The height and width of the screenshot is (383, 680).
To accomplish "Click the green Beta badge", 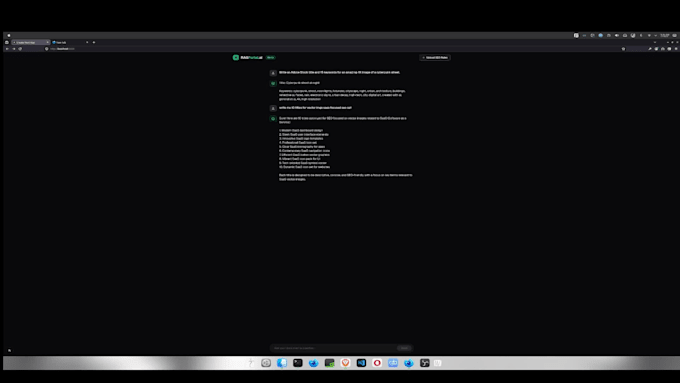I will (x=271, y=57).
